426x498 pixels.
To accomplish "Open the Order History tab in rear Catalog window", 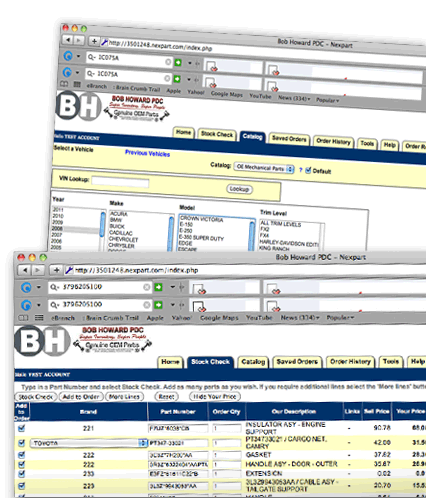I will point(333,142).
